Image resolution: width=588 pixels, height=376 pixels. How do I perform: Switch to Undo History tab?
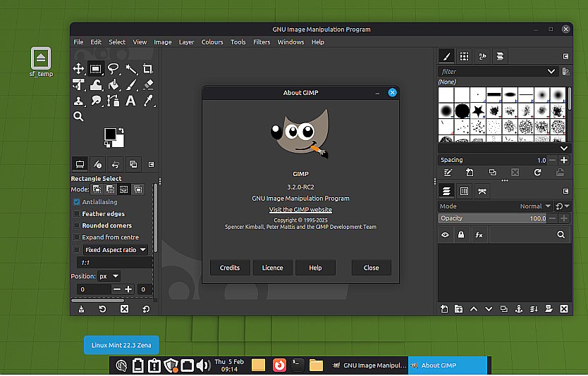coord(116,164)
